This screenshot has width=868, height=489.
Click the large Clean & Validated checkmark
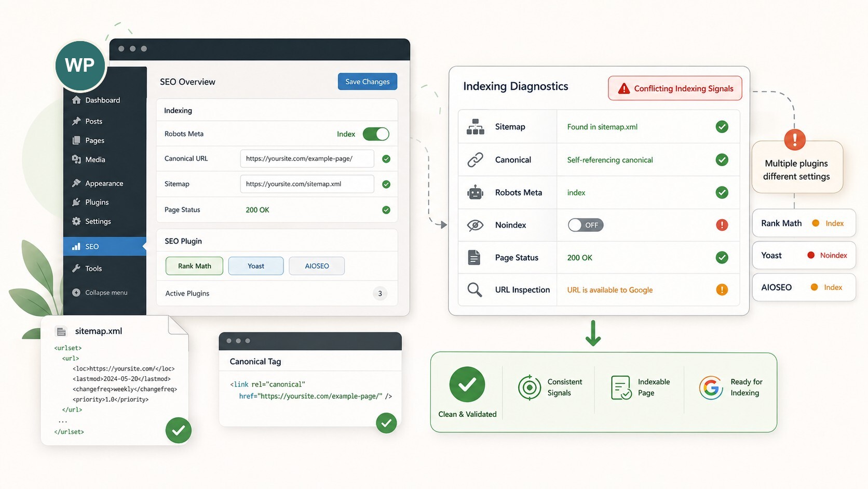pos(467,385)
